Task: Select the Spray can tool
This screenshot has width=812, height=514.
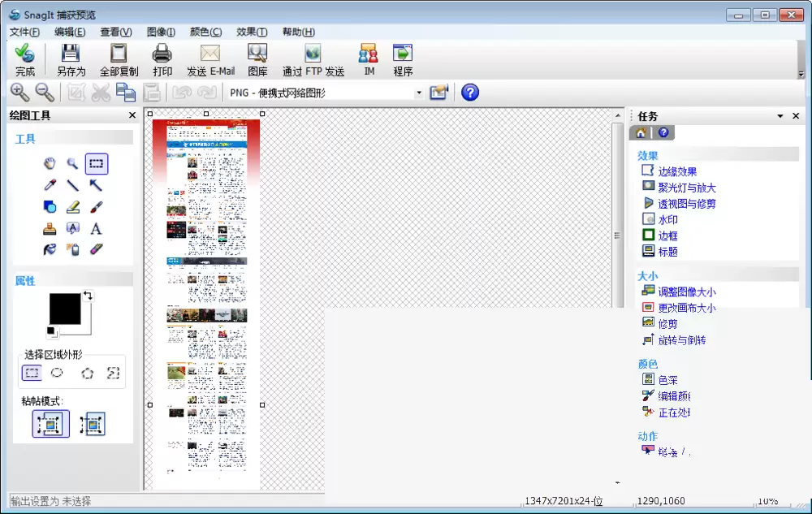Action: pos(73,249)
